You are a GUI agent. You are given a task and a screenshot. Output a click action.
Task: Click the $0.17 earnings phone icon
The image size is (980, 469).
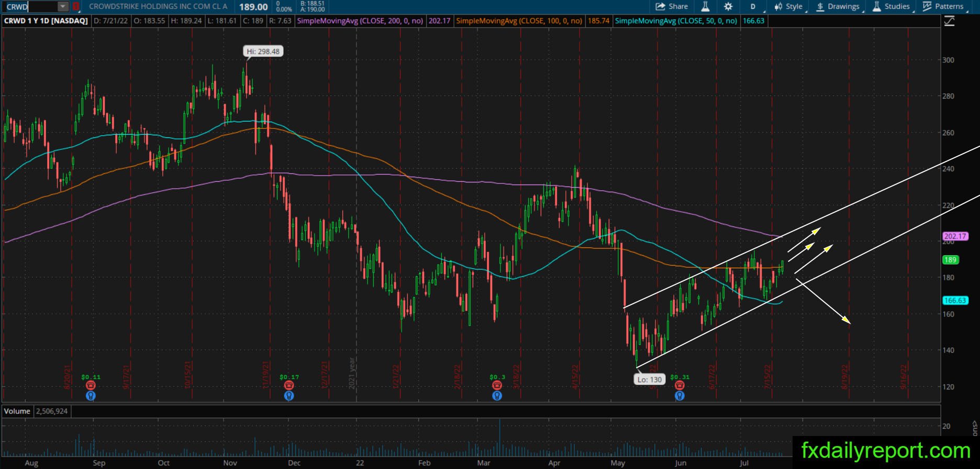pyautogui.click(x=288, y=385)
